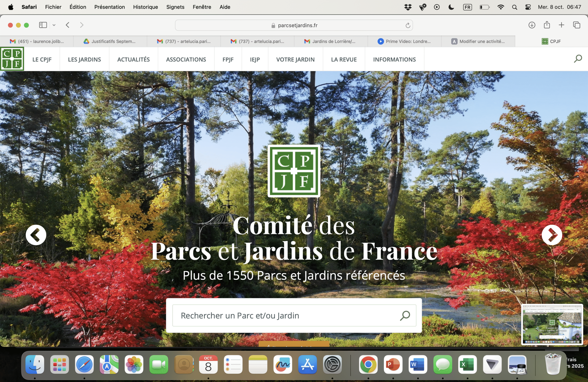Open the Historique menu
The height and width of the screenshot is (382, 588).
[145, 7]
